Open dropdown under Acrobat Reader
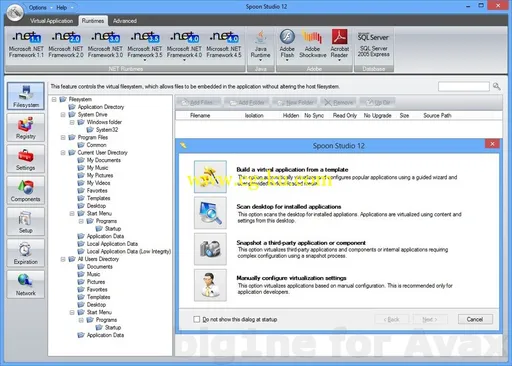 [x=339, y=60]
